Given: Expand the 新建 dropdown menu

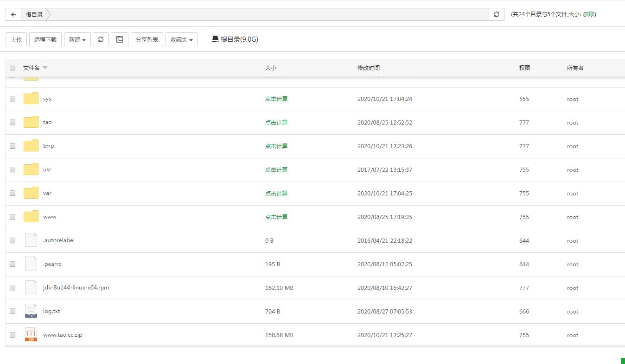Looking at the screenshot, I should (x=77, y=40).
